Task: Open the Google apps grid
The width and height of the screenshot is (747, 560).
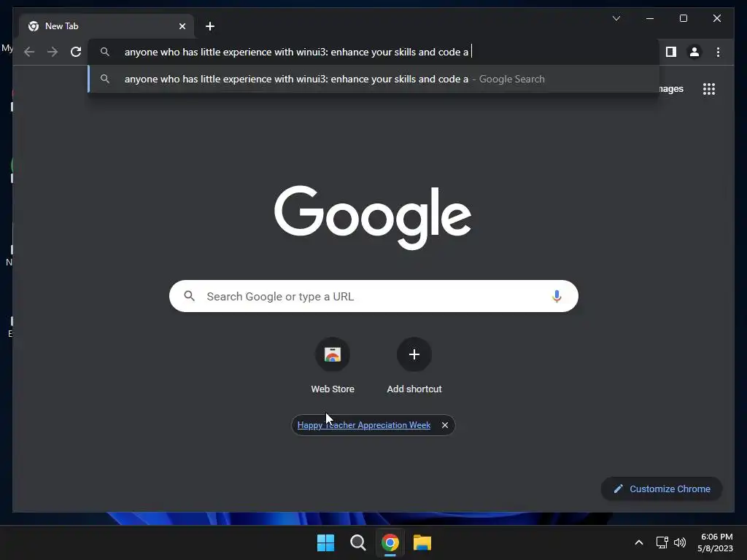Action: tap(709, 89)
